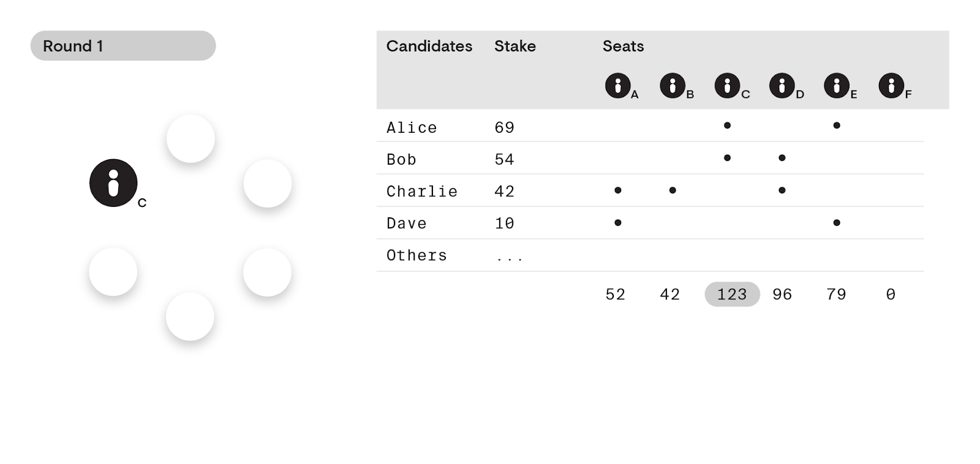Select the Round 1 pill label

pyautogui.click(x=123, y=46)
